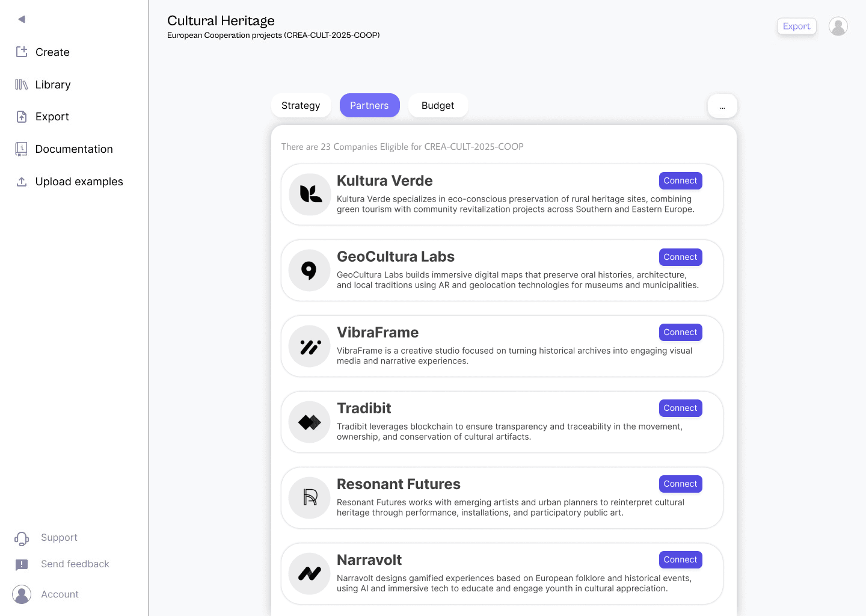Click the Export icon in the sidebar

(x=21, y=116)
